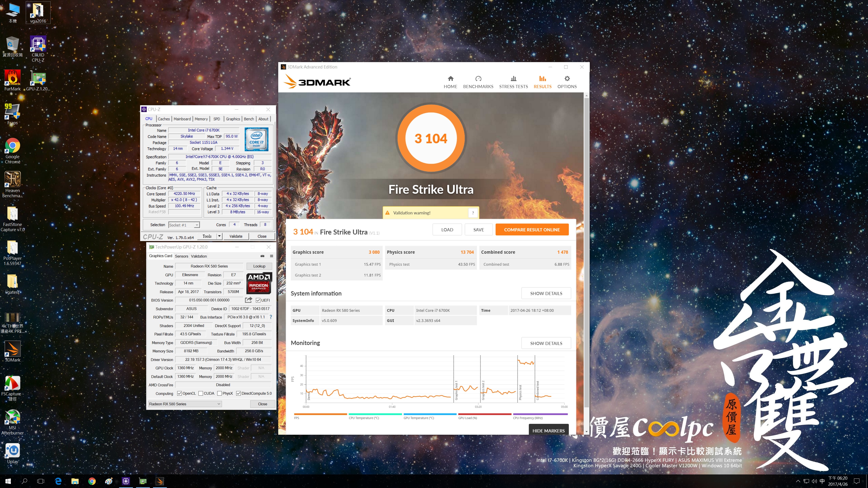Open FastStone Capture desktop icon
The height and width of the screenshot is (488, 868).
coord(12,218)
